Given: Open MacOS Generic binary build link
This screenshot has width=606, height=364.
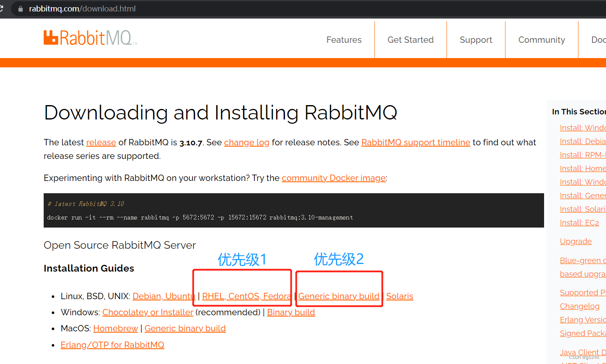Looking at the screenshot, I should click(x=185, y=328).
